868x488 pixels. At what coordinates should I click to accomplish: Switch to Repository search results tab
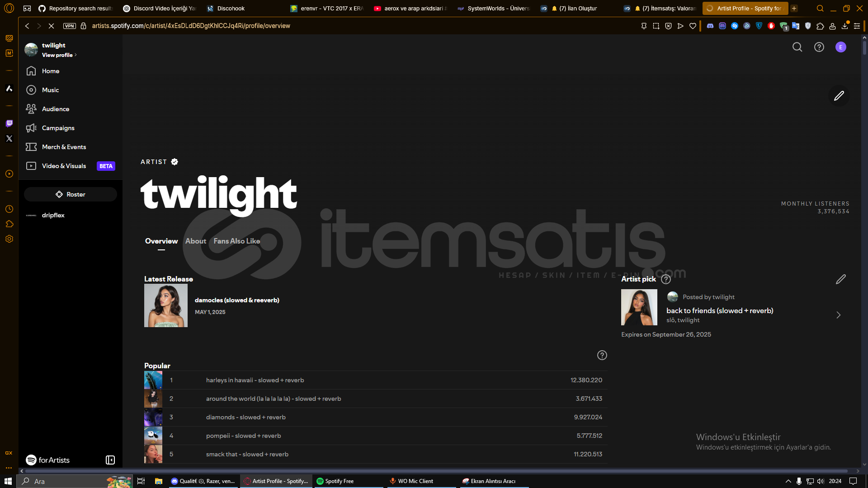76,8
